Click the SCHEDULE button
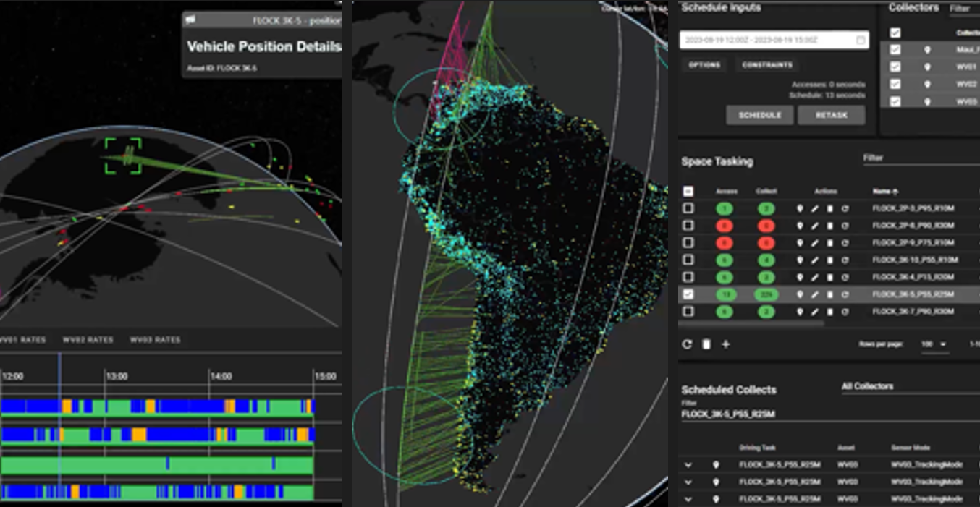Image resolution: width=980 pixels, height=507 pixels. (x=759, y=115)
